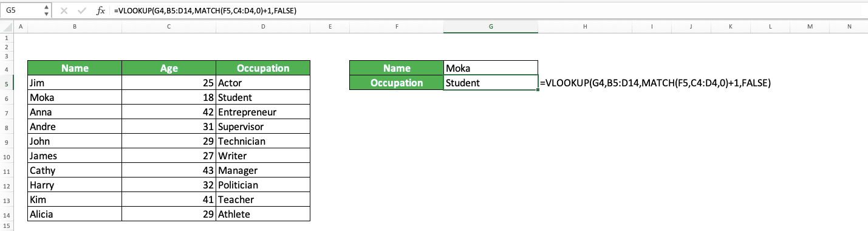868x231 pixels.
Task: Select column L header
Action: 770,27
